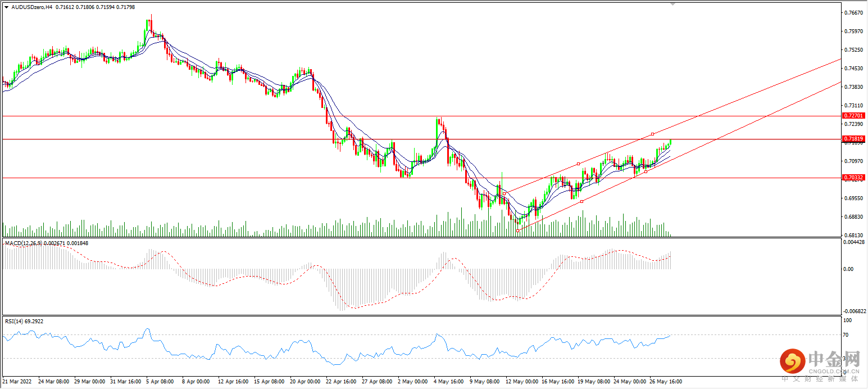The image size is (868, 389).
Task: Click the 0.75970 value on price scale
Action: coord(854,31)
